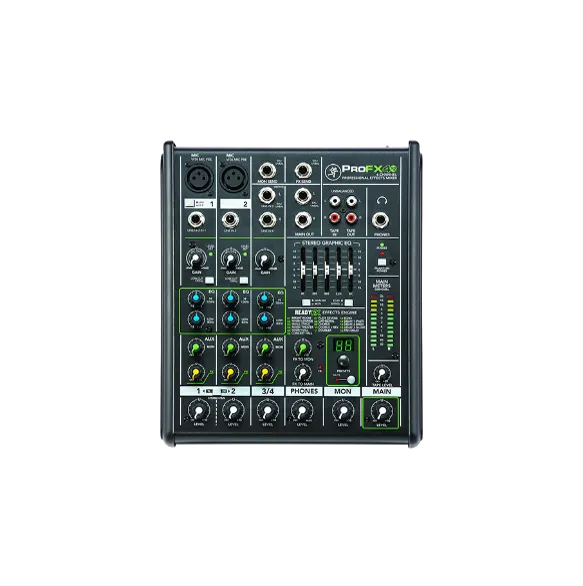Toggle the graphic EQ in/bypass button
Viewport: 583px width, 586px height.
point(348,302)
